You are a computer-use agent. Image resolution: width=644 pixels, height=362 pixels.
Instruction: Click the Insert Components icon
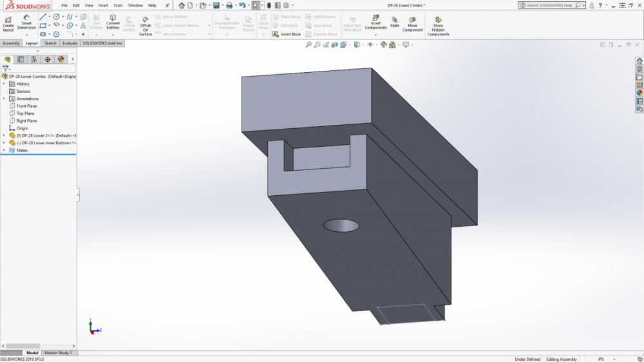click(x=375, y=23)
